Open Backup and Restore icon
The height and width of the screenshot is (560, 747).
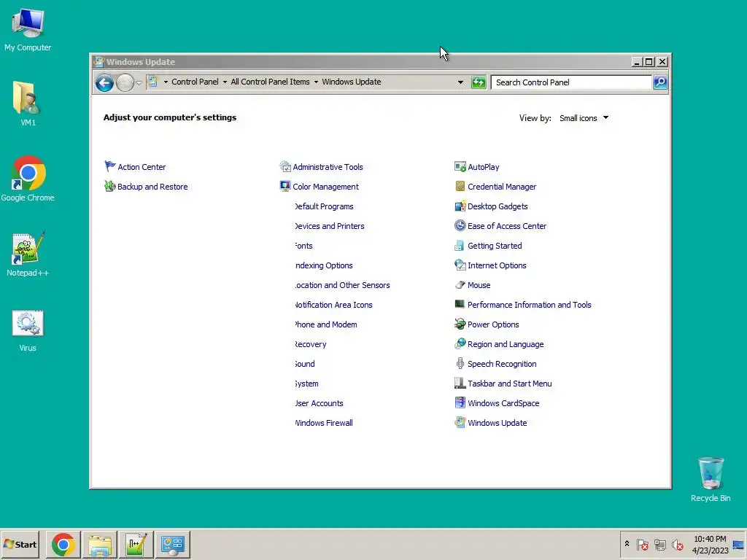[110, 186]
